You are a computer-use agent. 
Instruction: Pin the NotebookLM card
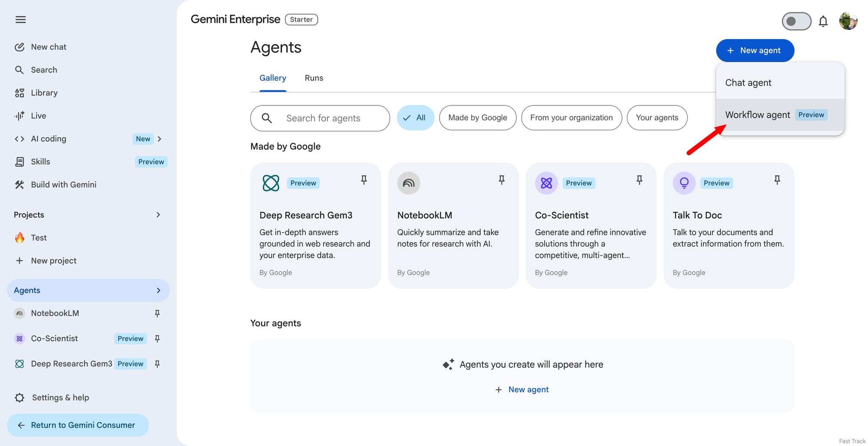502,180
